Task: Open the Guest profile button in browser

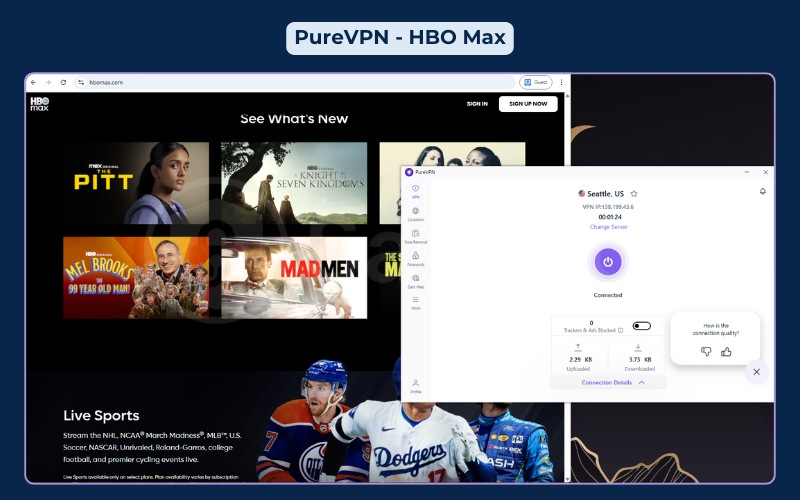Action: (536, 82)
